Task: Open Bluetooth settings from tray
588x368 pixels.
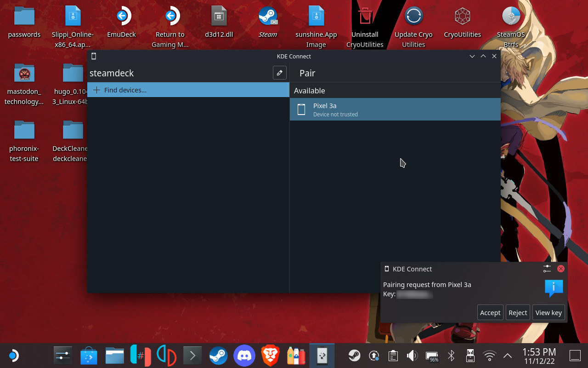Action: pos(451,356)
